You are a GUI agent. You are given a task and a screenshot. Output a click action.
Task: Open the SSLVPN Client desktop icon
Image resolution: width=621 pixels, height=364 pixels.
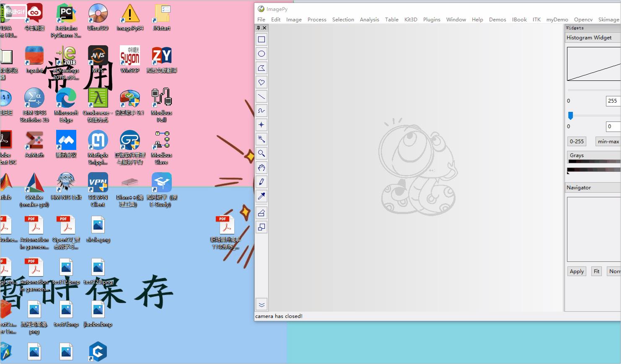98,190
